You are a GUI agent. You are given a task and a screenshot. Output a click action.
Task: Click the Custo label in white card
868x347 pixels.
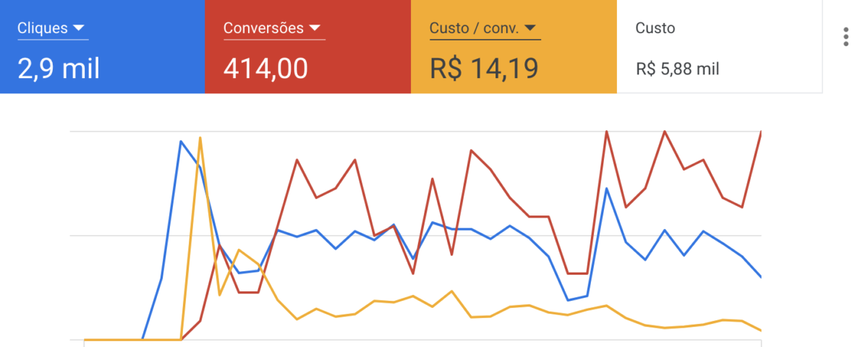click(655, 28)
